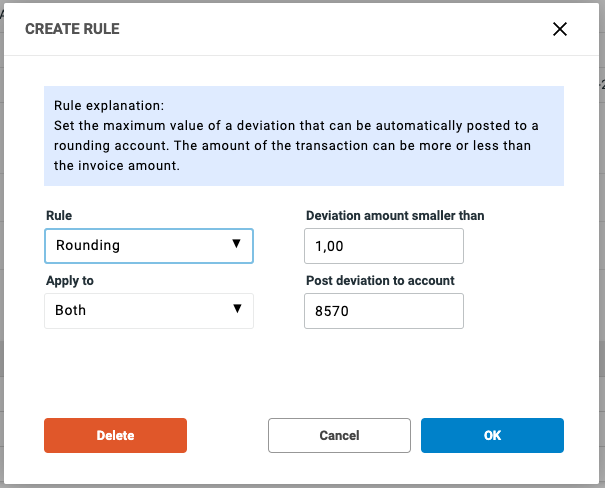Image resolution: width=605 pixels, height=488 pixels.
Task: Click the arrow beside the Both option
Action: (x=237, y=309)
